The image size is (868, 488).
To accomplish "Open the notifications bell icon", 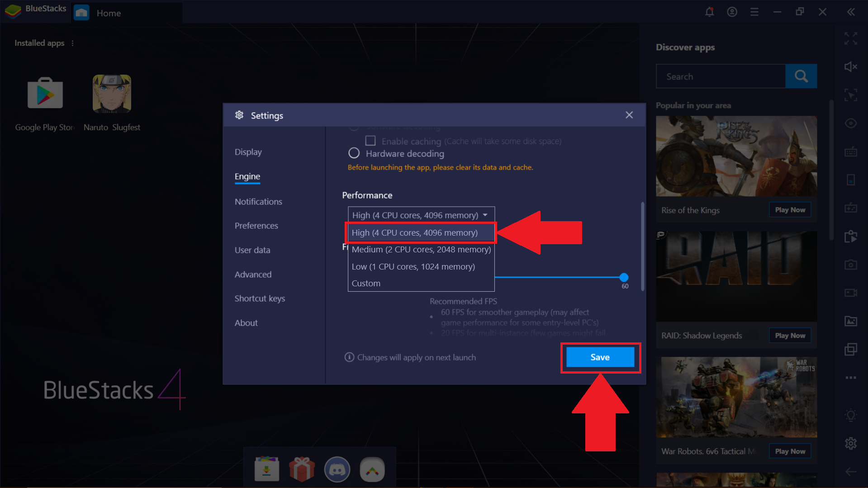I will [709, 12].
